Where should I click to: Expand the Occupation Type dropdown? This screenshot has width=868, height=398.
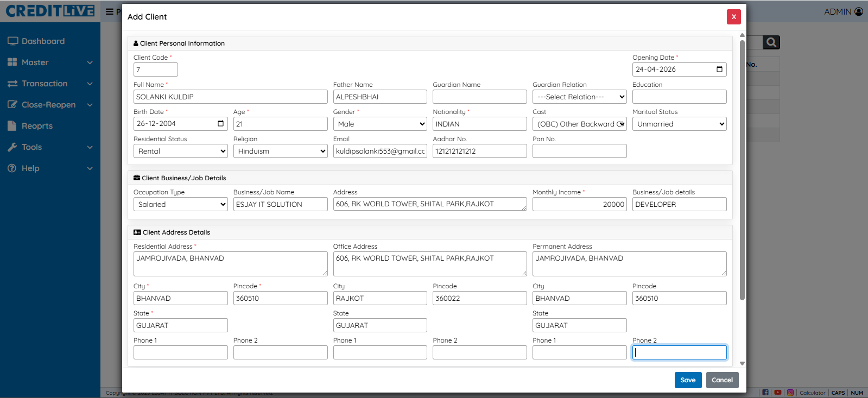180,204
